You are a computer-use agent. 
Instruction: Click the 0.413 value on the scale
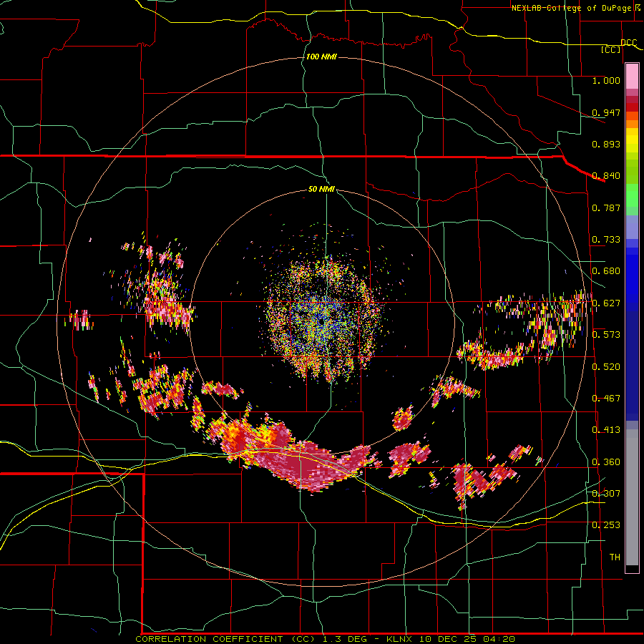tap(606, 430)
